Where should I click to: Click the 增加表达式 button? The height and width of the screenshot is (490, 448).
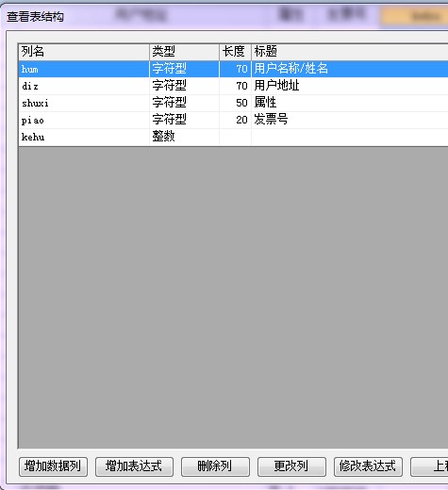click(x=134, y=466)
